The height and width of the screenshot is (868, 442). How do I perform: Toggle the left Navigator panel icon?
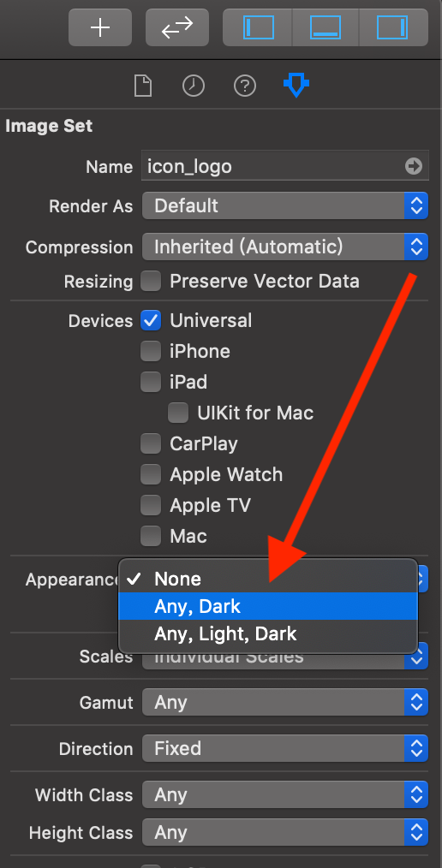coord(258,27)
